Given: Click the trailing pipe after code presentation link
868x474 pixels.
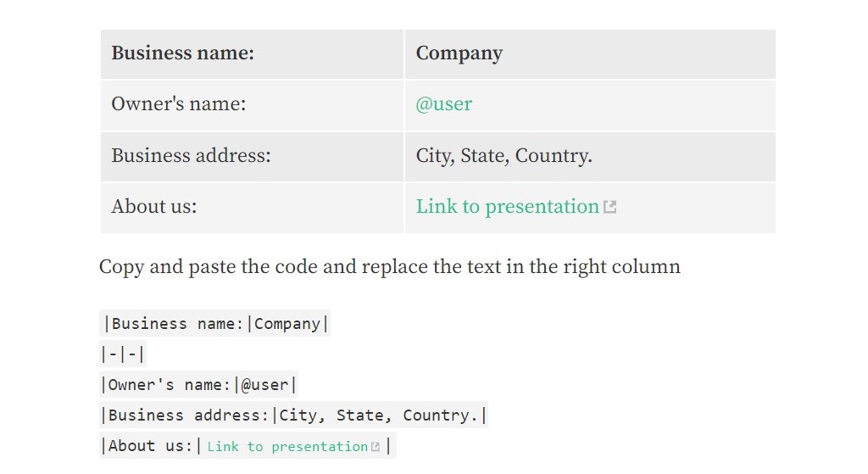Looking at the screenshot, I should pos(388,446).
